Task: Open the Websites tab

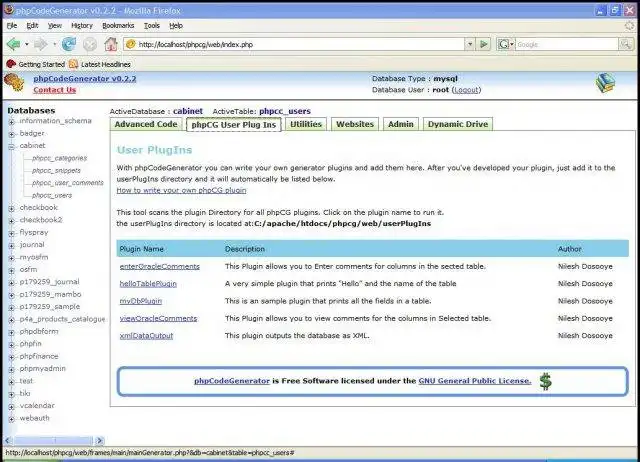Action: point(355,124)
